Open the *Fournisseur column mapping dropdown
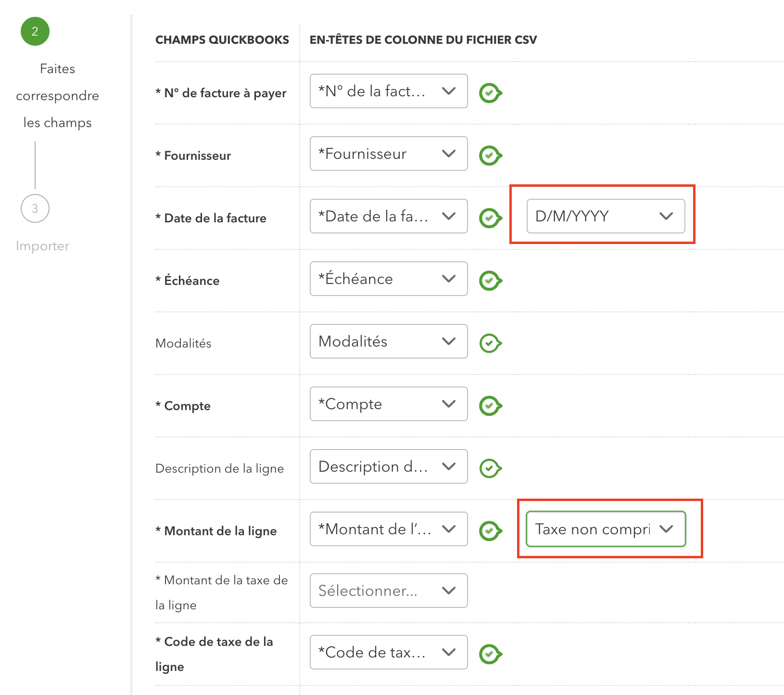The height and width of the screenshot is (695, 784). 389,154
